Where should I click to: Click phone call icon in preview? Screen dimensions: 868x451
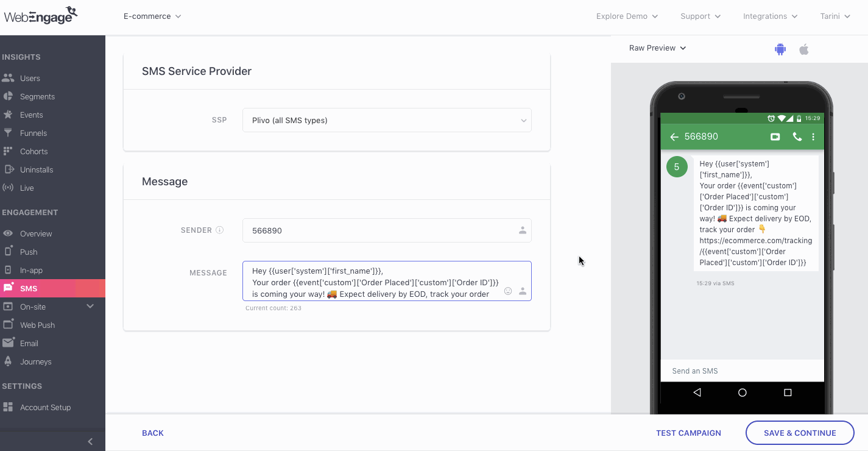point(797,137)
